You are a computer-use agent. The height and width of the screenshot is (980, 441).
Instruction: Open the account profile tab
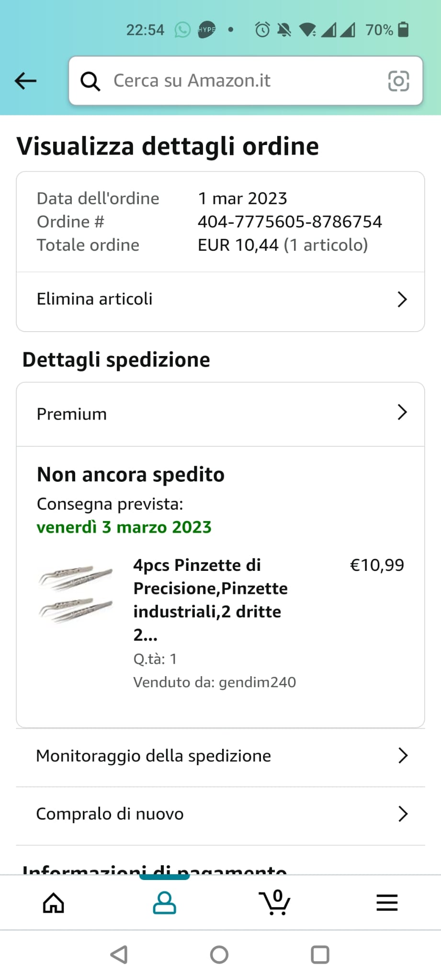[x=164, y=903]
